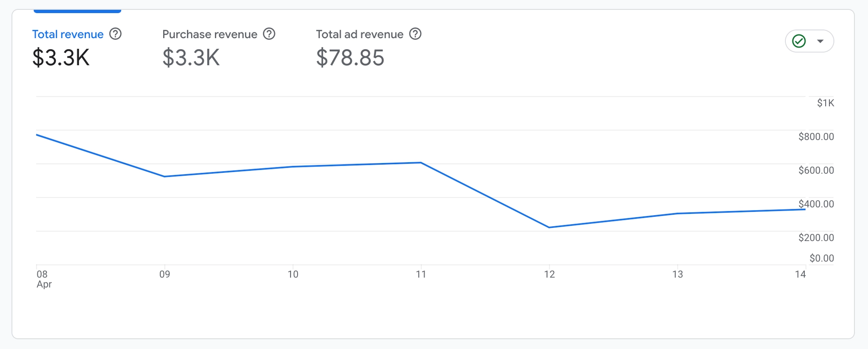Click the line data point above 10
This screenshot has width=868, height=349.
click(x=293, y=166)
